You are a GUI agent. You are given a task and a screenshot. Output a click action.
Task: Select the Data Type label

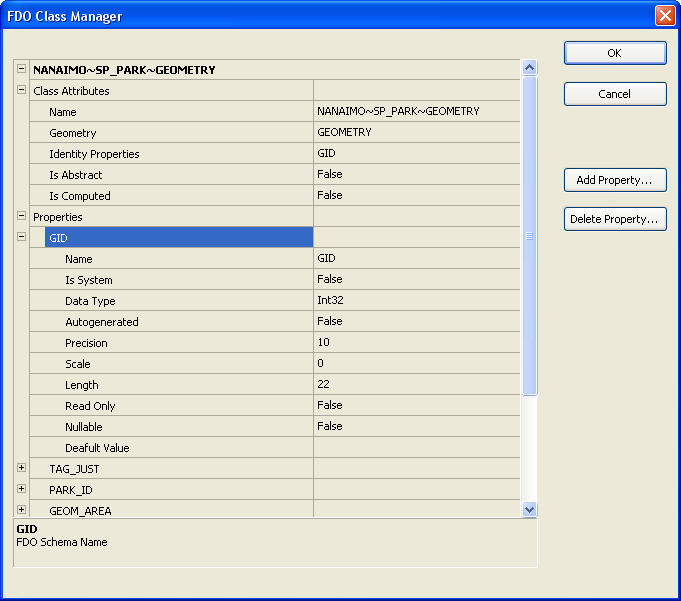coord(90,301)
